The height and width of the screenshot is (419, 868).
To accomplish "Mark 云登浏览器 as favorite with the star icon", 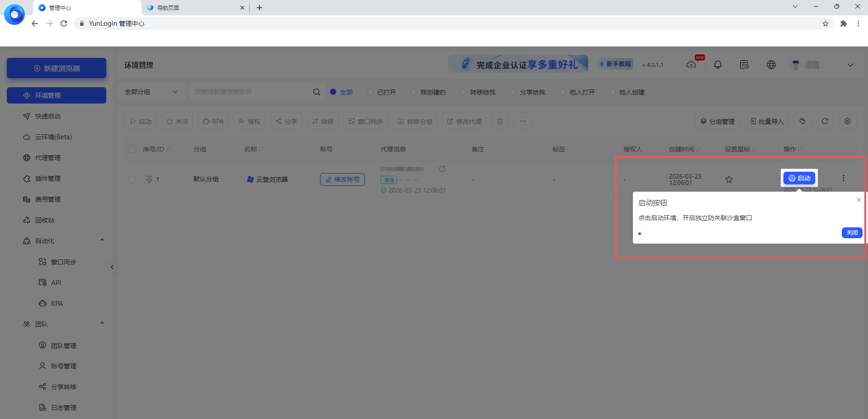I will [728, 179].
